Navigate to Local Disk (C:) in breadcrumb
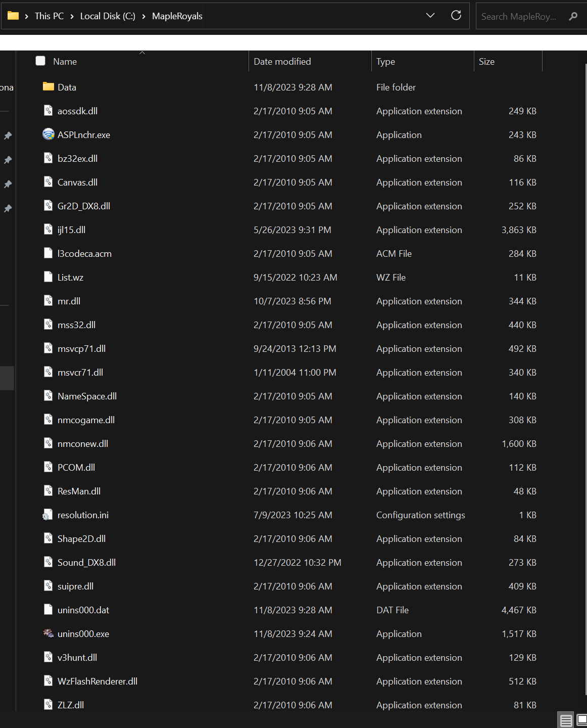The height and width of the screenshot is (728, 587). [108, 16]
